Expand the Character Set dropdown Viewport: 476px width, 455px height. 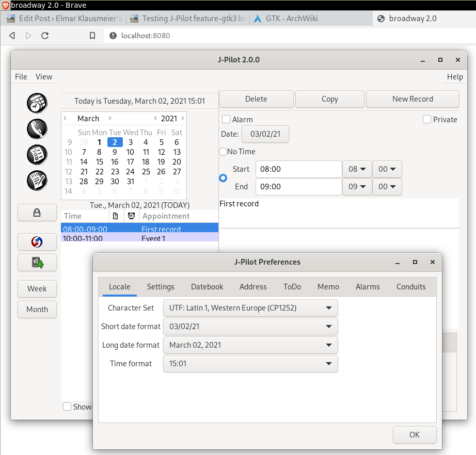pyautogui.click(x=250, y=308)
